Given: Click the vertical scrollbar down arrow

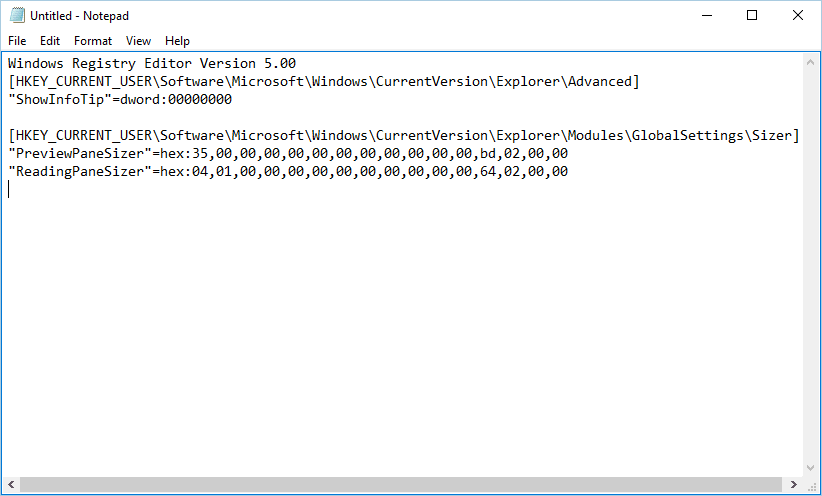Looking at the screenshot, I should (810, 468).
